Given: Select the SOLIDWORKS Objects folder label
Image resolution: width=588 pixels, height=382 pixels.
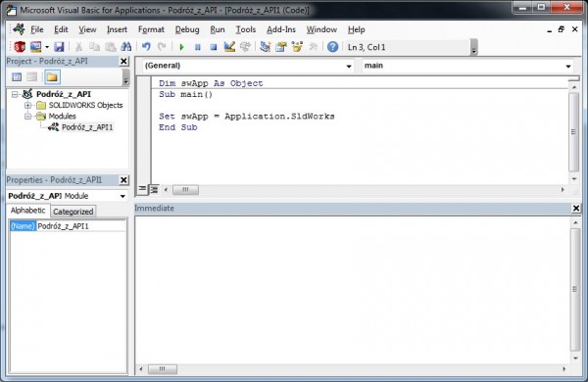Looking at the screenshot, I should coord(85,105).
